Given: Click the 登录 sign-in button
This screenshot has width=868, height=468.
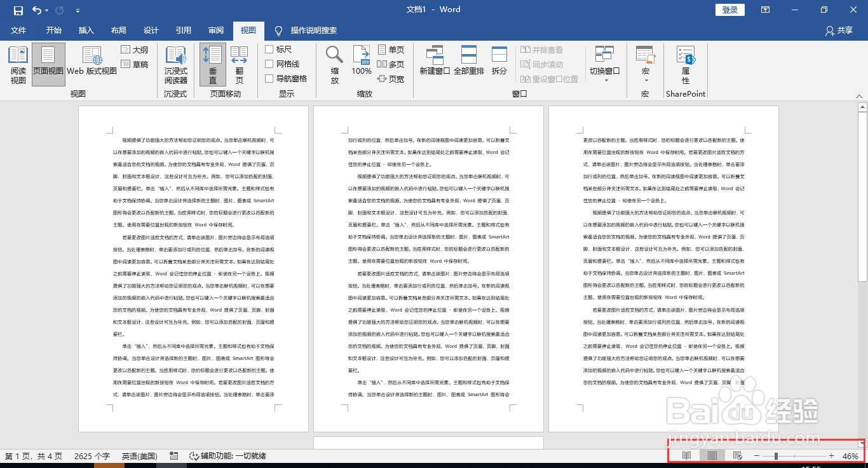Looking at the screenshot, I should (729, 10).
